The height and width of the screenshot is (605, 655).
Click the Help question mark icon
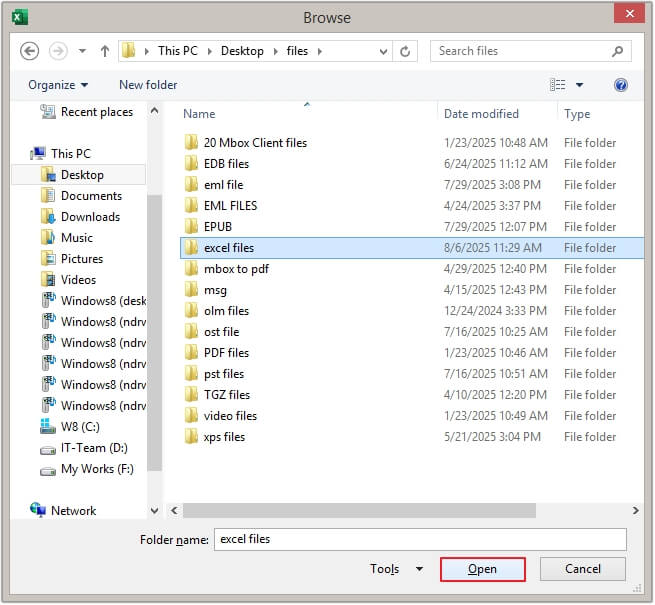tap(621, 85)
